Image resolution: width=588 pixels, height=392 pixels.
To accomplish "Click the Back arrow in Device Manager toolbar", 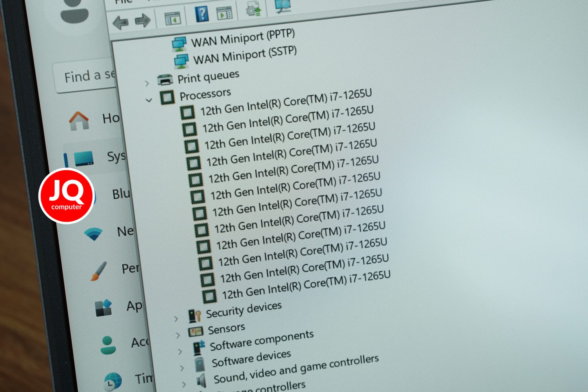I will click(120, 22).
